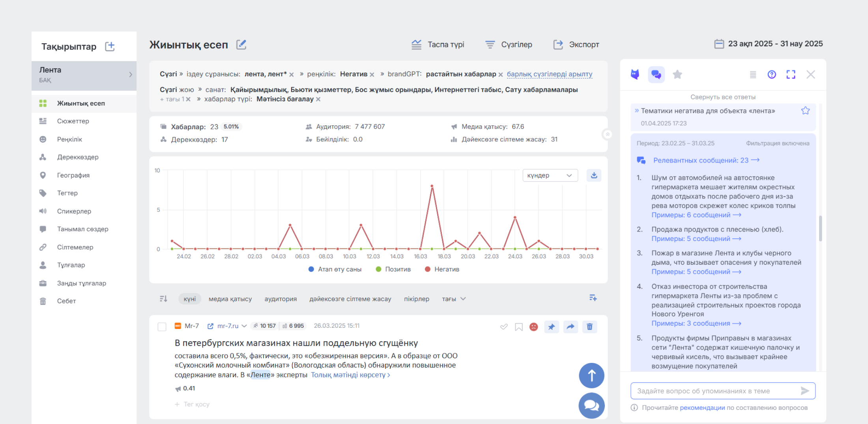Image resolution: width=868 pixels, height=424 pixels.
Task: Remove the лента, лент* search filter
Action: (292, 75)
